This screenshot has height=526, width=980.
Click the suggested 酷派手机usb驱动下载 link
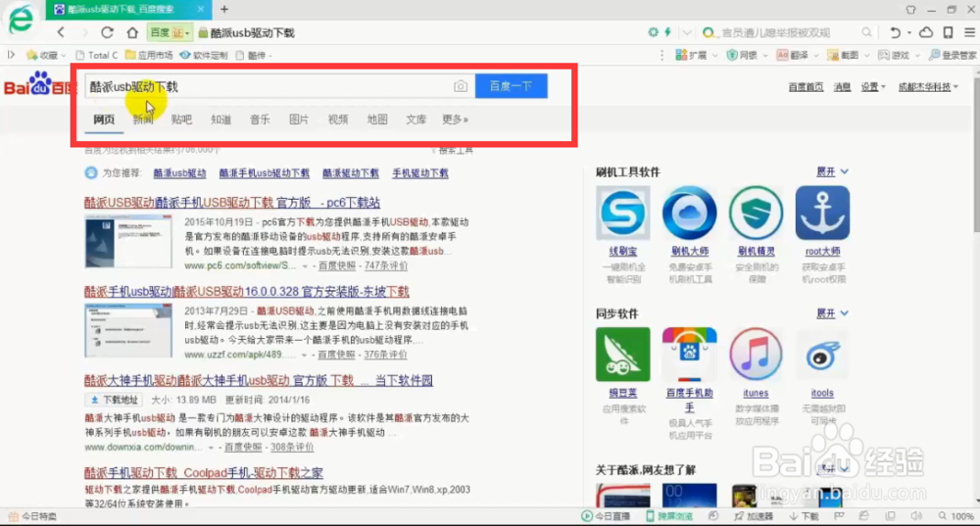pos(265,173)
